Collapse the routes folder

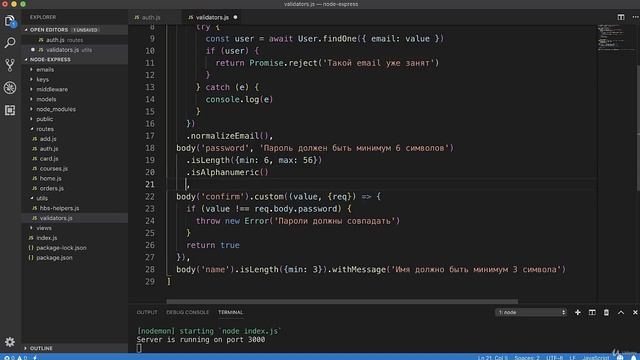45,129
